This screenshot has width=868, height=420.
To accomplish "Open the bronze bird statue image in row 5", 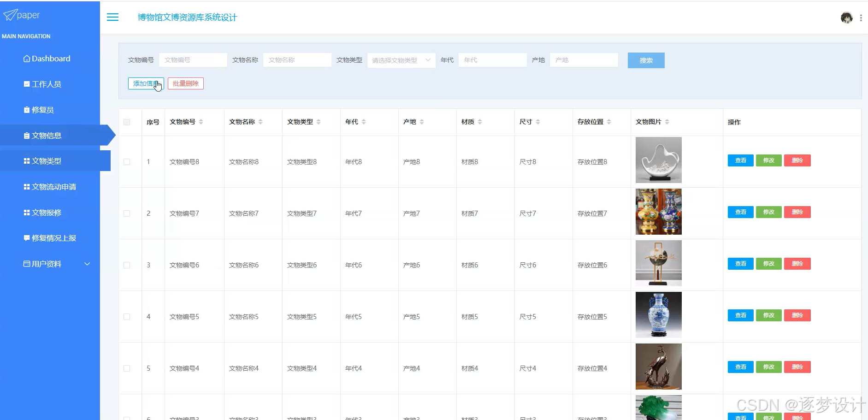I will (658, 367).
